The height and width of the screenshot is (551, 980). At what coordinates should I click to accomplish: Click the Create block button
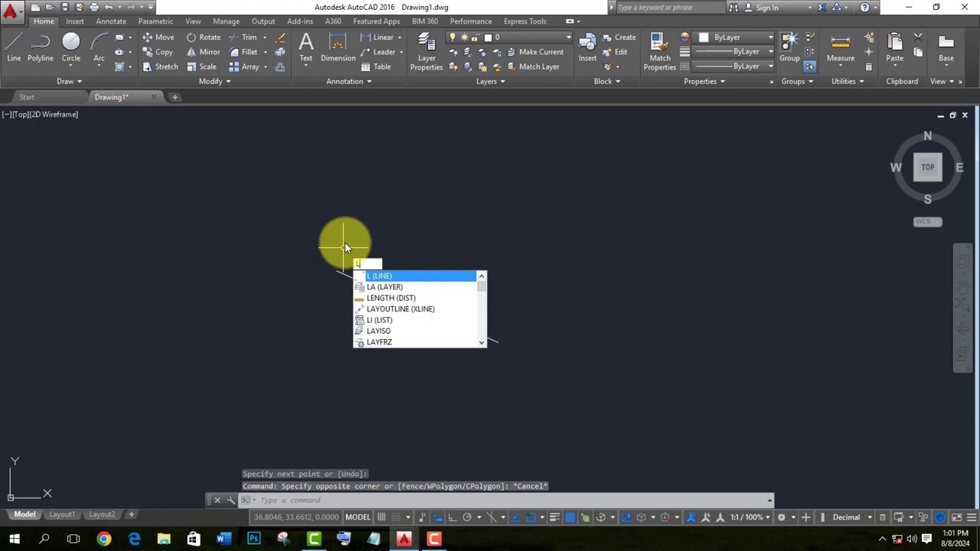tap(619, 37)
